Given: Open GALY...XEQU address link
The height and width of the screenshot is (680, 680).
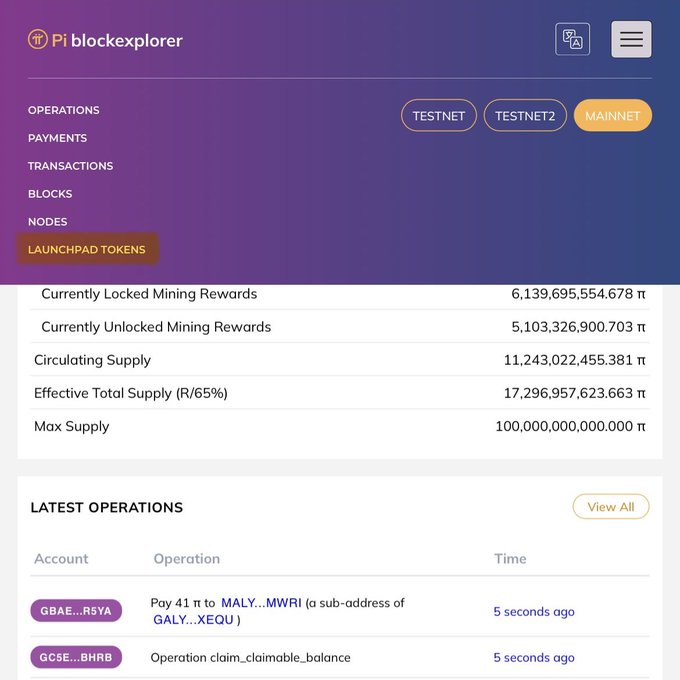Looking at the screenshot, I should [x=193, y=620].
